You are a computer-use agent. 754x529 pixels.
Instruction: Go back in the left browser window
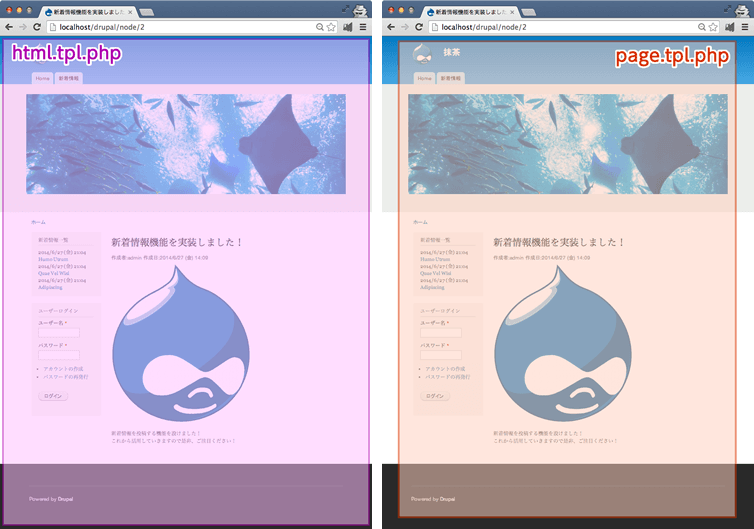[9, 27]
